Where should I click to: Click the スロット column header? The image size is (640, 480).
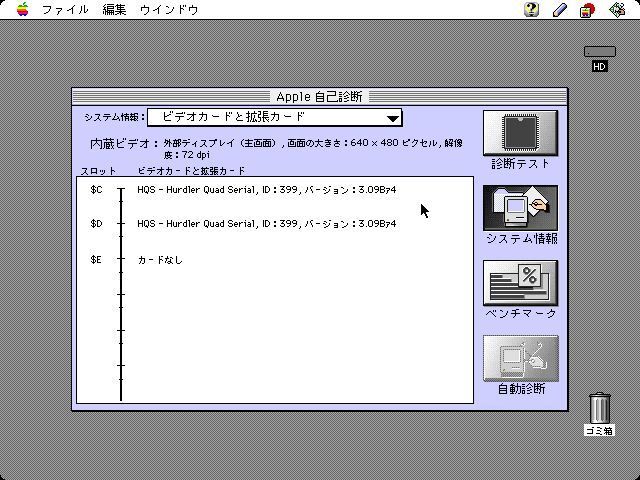98,171
